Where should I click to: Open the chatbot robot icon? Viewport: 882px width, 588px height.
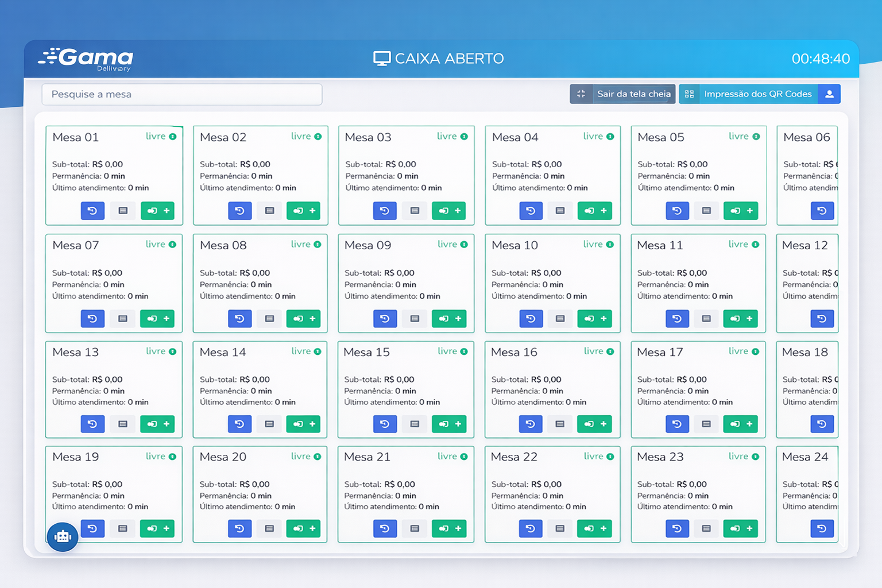tap(63, 537)
